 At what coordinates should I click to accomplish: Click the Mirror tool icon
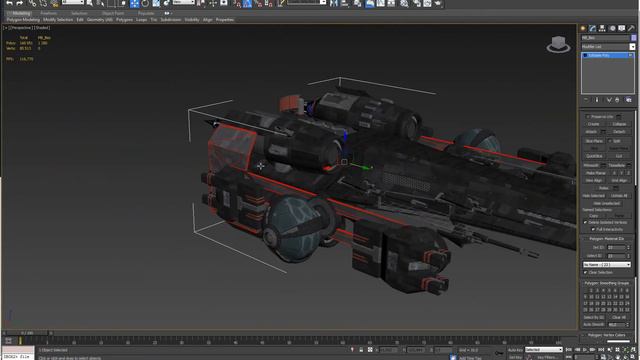point(334,3)
